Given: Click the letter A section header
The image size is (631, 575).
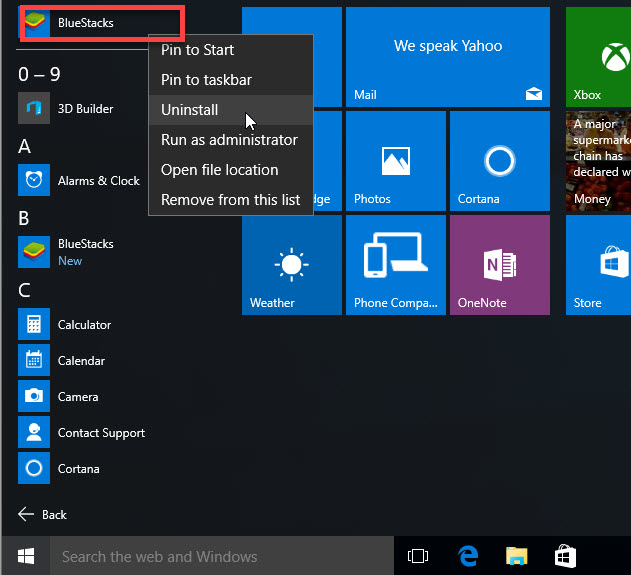Looking at the screenshot, I should (24, 146).
